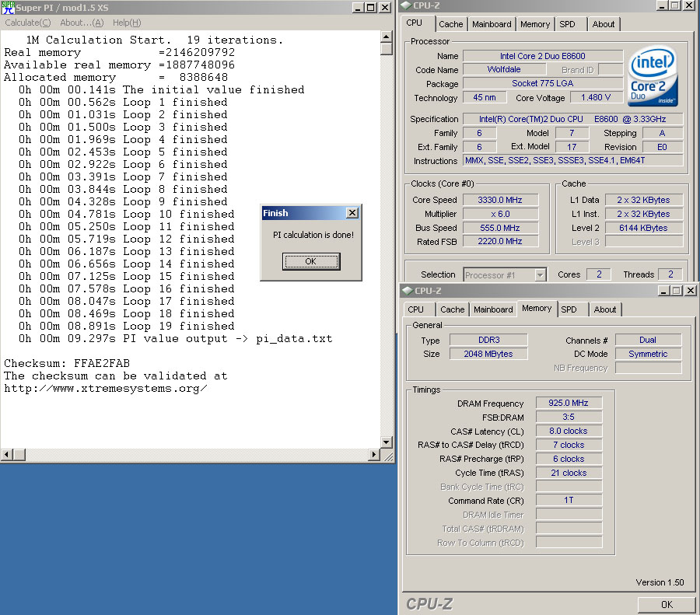The width and height of the screenshot is (700, 615).
Task: Click Super PI horizontal scrollbar left arrow
Action: pyautogui.click(x=6, y=455)
